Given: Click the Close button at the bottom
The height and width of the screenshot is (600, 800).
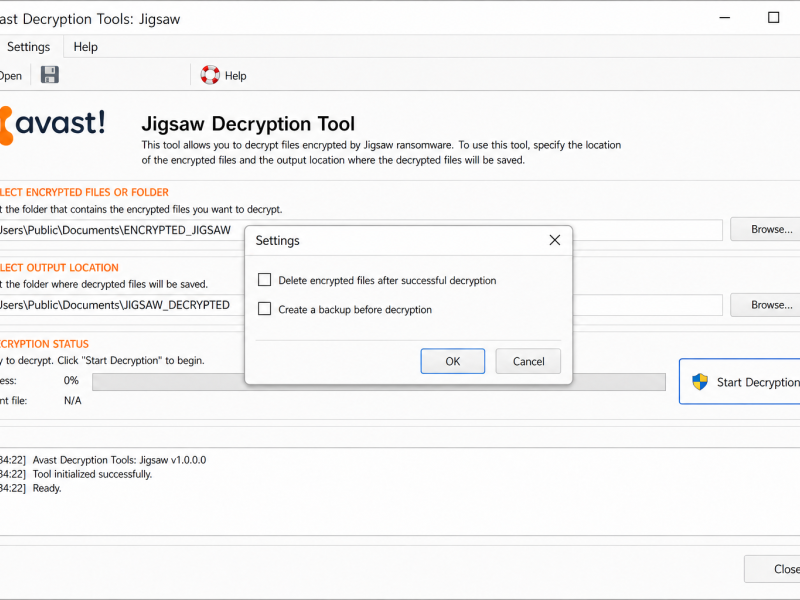Looking at the screenshot, I should tap(772, 569).
